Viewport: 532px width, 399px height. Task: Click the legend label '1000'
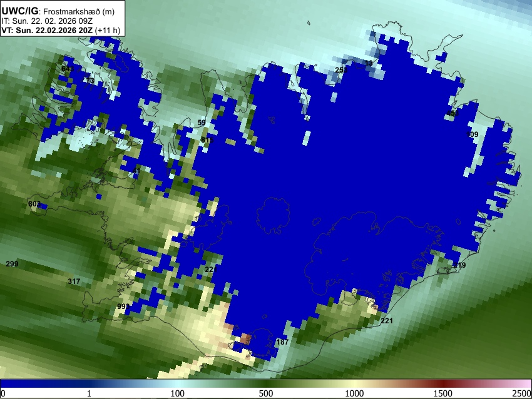click(354, 393)
